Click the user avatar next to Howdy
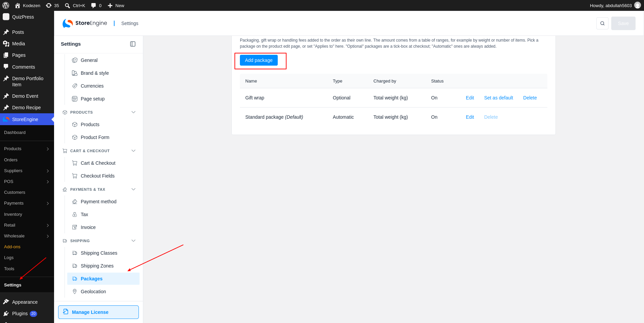This screenshot has width=644, height=323. (x=638, y=5)
